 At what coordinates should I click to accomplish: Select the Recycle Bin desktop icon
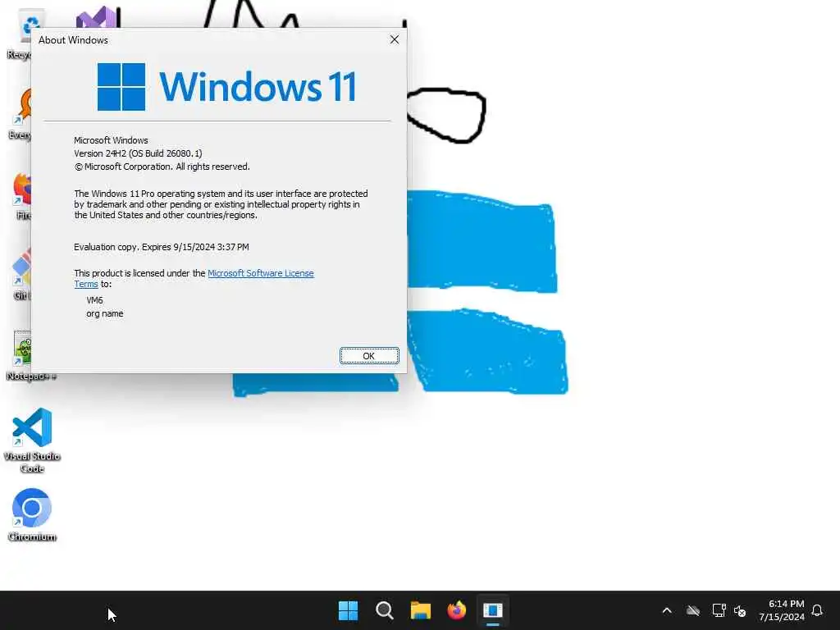(20, 34)
